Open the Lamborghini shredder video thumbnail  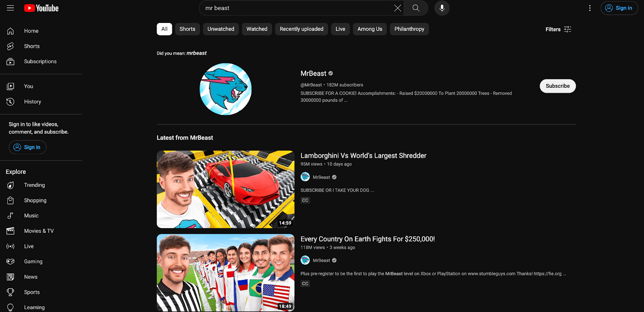[225, 189]
